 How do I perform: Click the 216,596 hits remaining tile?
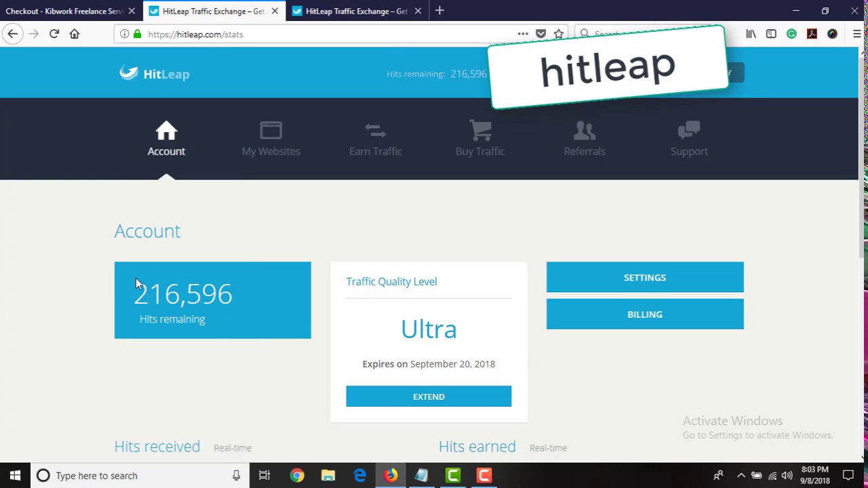pos(212,300)
